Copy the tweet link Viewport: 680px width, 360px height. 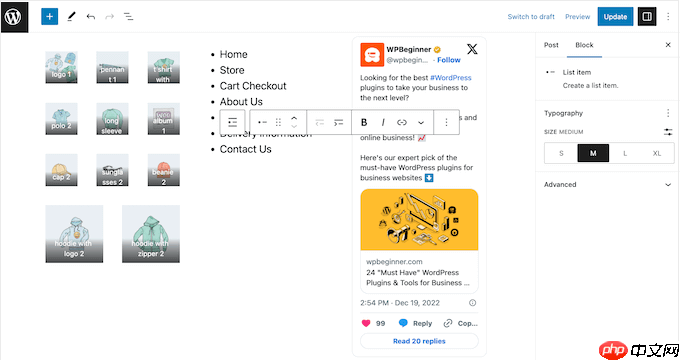point(461,323)
